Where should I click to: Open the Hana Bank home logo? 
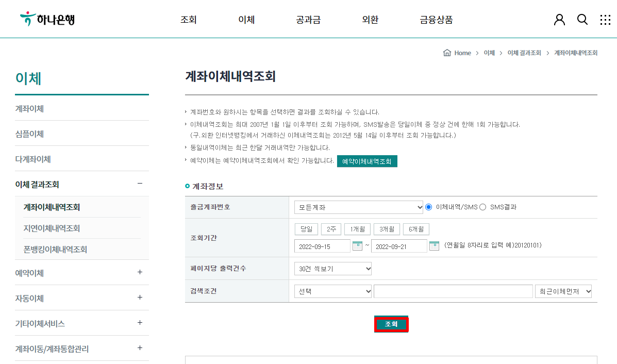(x=46, y=19)
